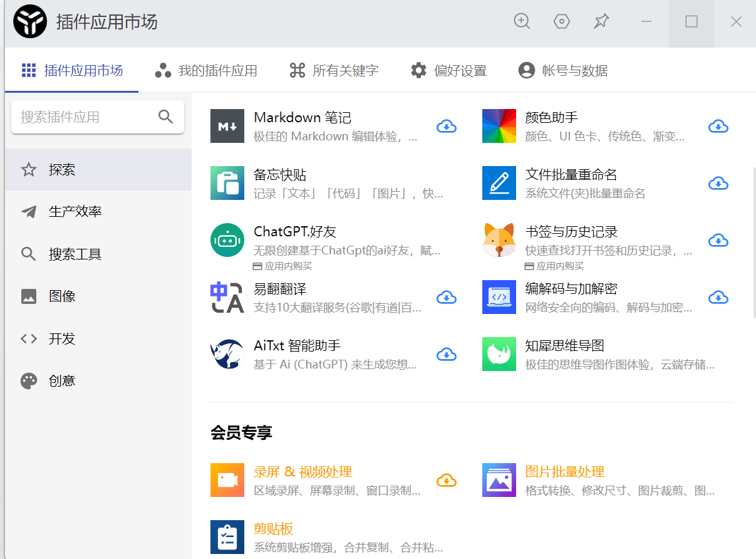Screen dimensions: 756x559
Task: Click the 颜色助手 color wheel icon
Action: tap(499, 125)
